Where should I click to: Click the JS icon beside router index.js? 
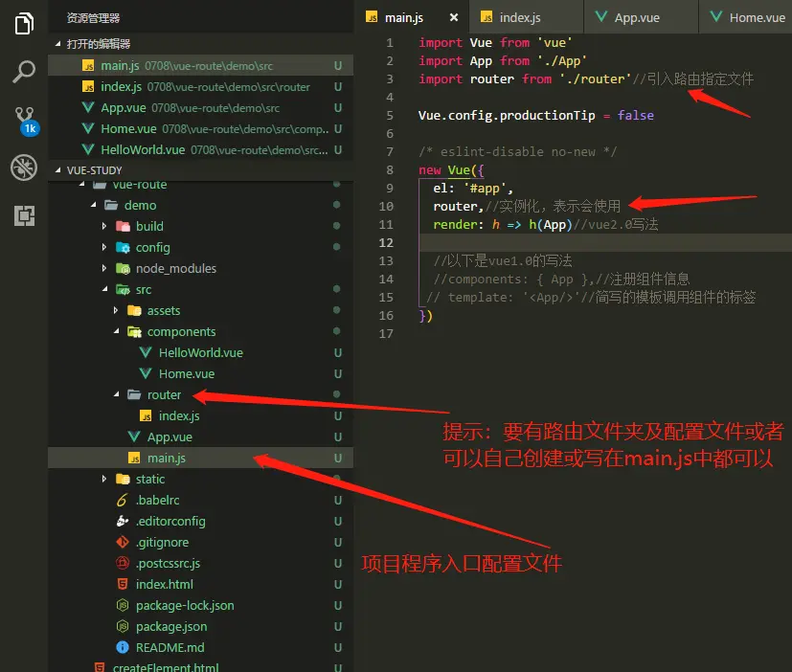coord(146,415)
